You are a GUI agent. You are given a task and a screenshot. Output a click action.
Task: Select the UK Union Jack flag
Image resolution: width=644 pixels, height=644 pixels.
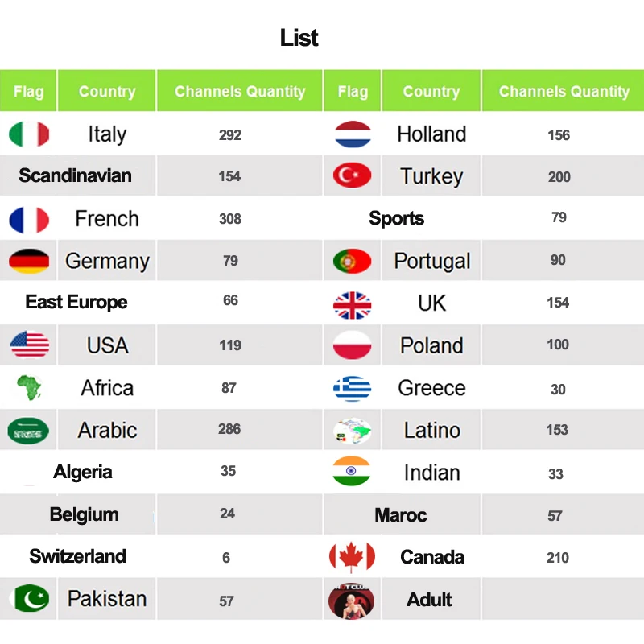[x=352, y=305]
